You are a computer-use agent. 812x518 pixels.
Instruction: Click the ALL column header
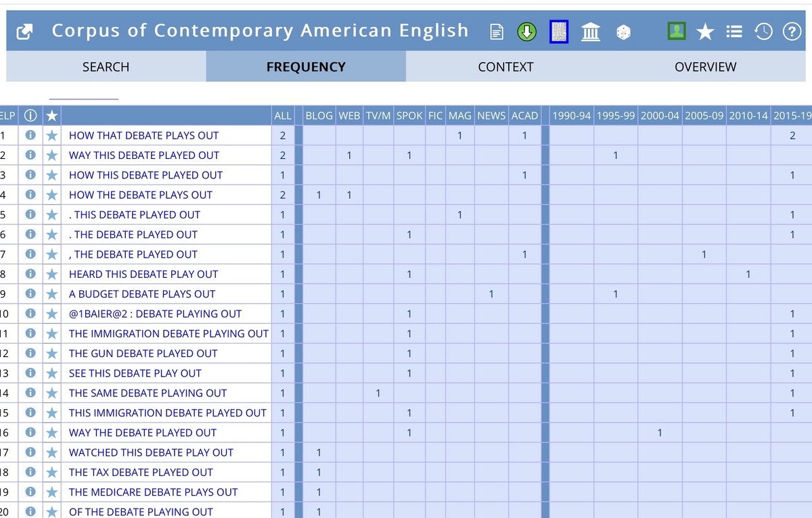coord(283,116)
